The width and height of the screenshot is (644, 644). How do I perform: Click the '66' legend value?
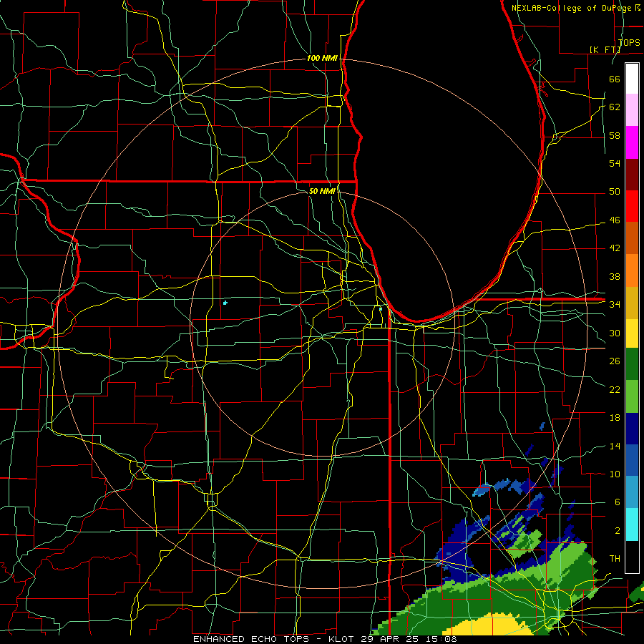pyautogui.click(x=615, y=79)
